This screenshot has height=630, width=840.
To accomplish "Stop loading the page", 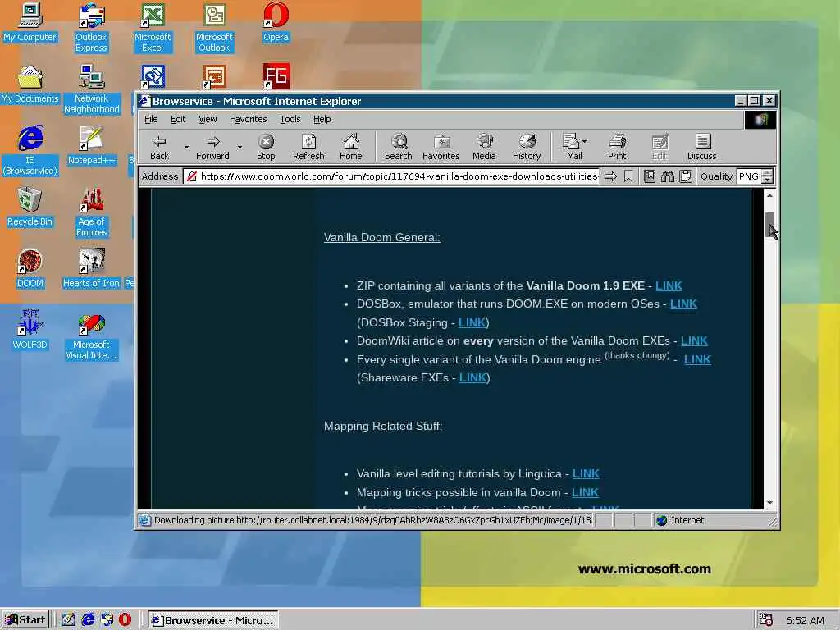I will [x=266, y=148].
